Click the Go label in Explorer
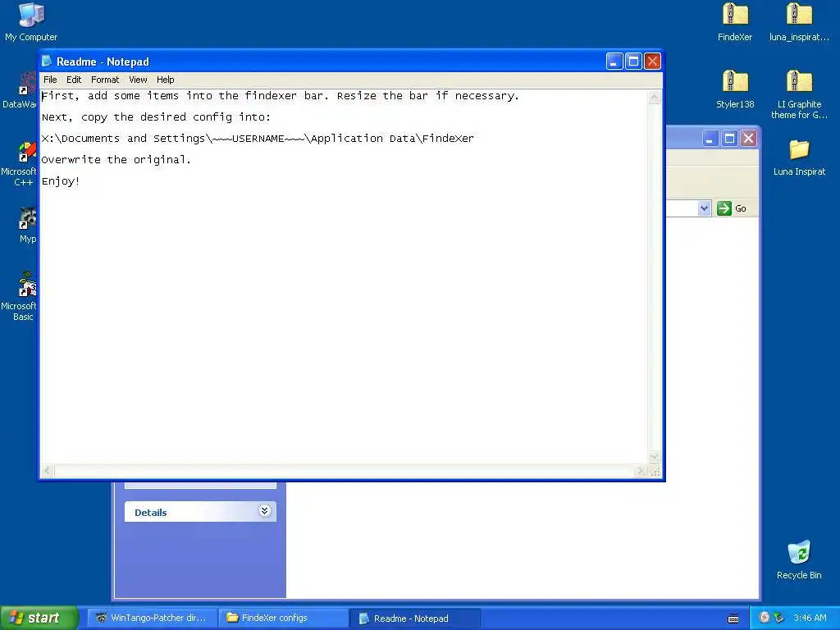 (741, 208)
